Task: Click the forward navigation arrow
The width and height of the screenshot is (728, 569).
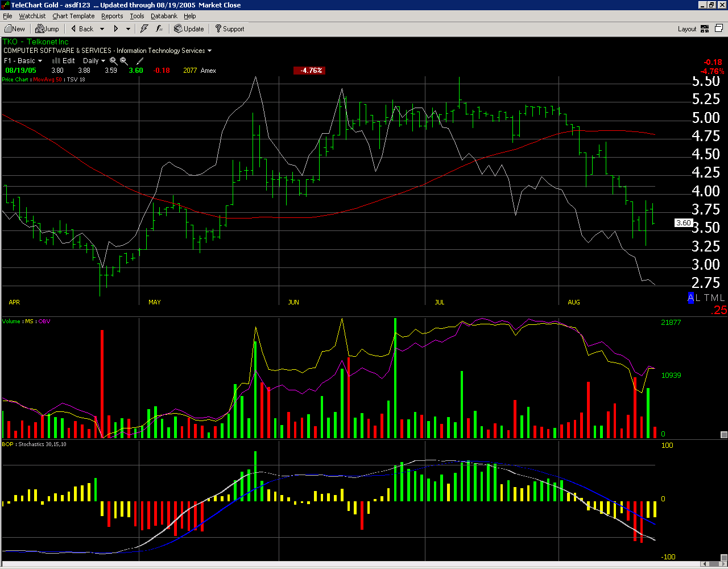Action: pyautogui.click(x=116, y=28)
